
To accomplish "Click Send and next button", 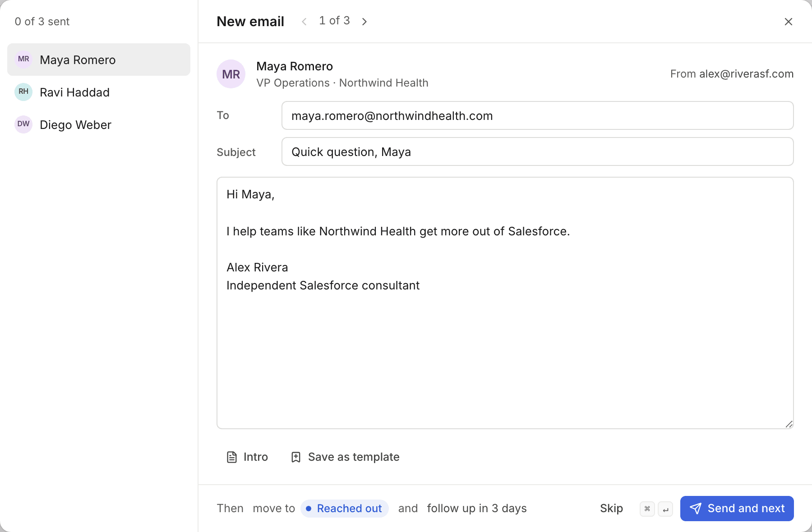I will point(737,509).
